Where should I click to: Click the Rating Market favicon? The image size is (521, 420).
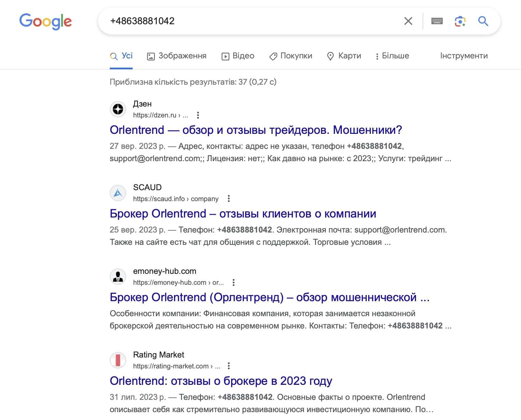pos(118,360)
